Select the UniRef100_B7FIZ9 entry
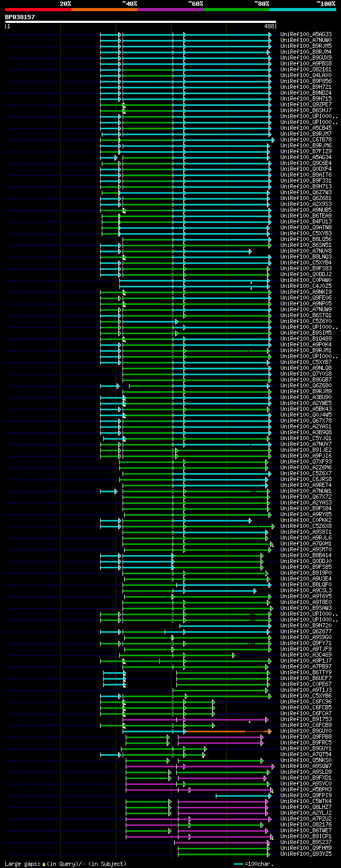 coord(306,151)
